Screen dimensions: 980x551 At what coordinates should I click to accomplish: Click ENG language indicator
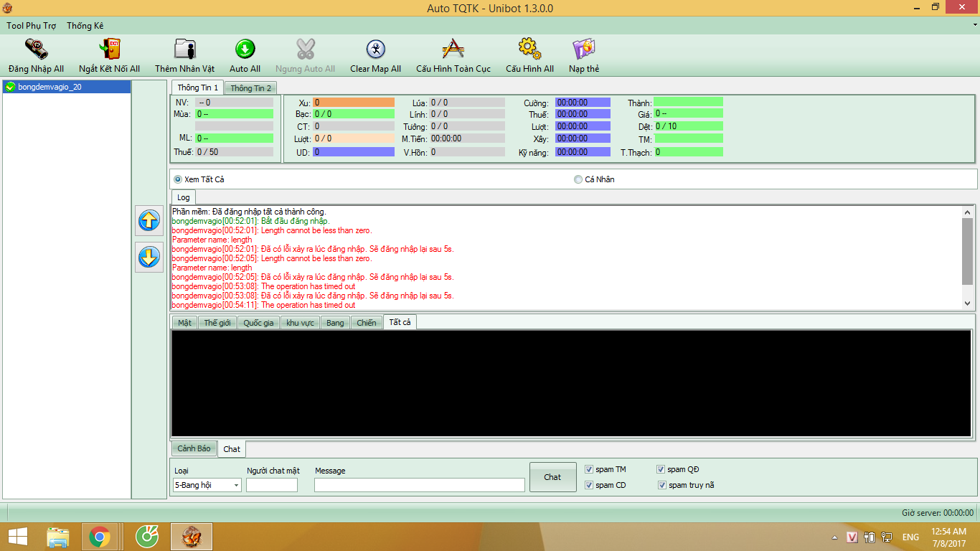(x=910, y=537)
